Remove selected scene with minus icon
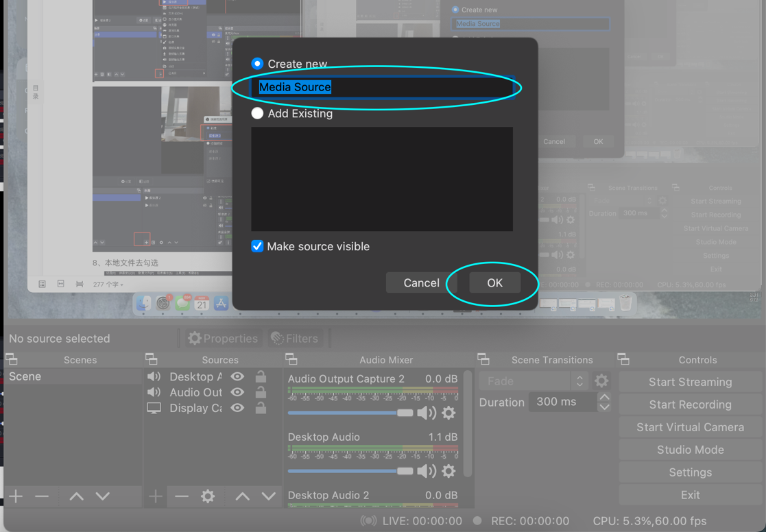The width and height of the screenshot is (766, 532). pyautogui.click(x=42, y=496)
